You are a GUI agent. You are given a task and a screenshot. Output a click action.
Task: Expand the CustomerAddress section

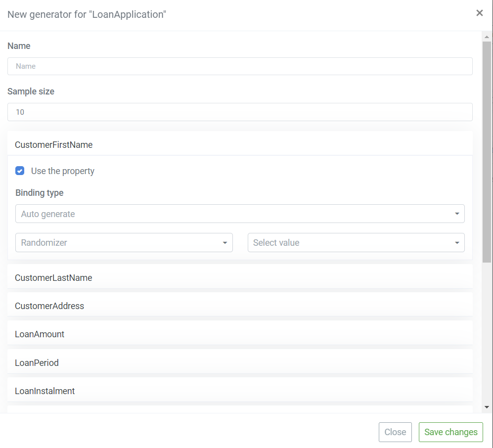click(240, 306)
